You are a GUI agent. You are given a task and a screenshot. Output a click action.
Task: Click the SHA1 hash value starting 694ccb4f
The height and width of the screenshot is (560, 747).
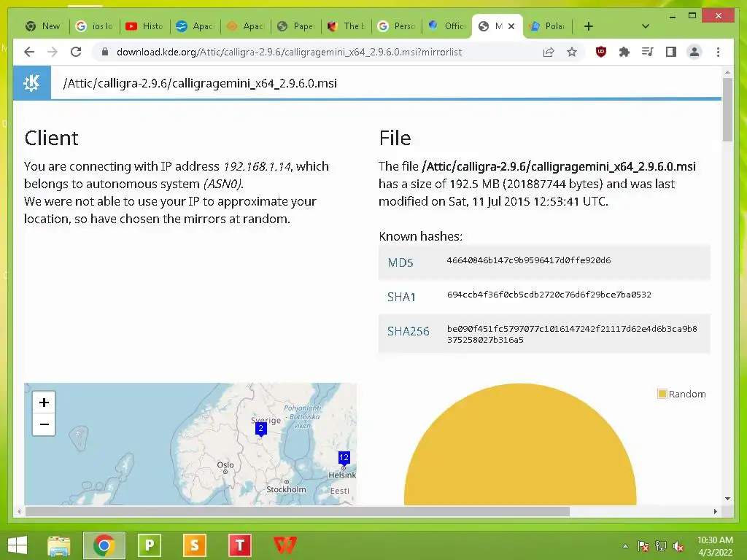(x=549, y=295)
